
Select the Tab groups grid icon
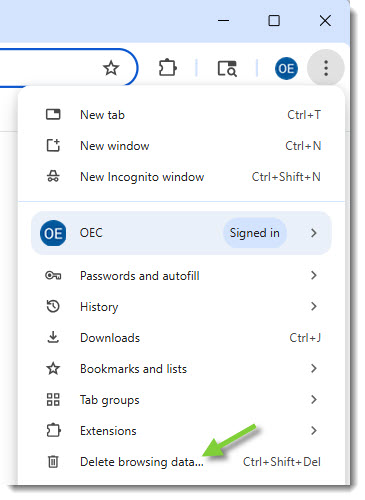(x=53, y=399)
